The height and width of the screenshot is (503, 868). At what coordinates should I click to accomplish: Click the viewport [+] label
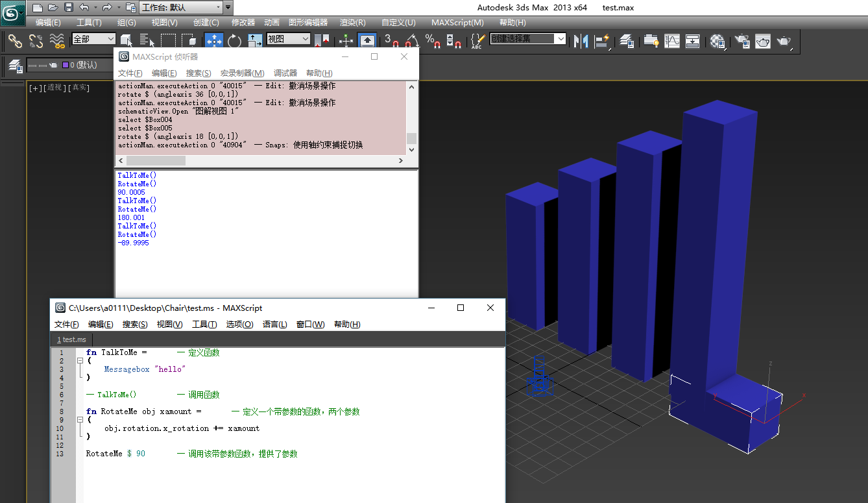35,88
